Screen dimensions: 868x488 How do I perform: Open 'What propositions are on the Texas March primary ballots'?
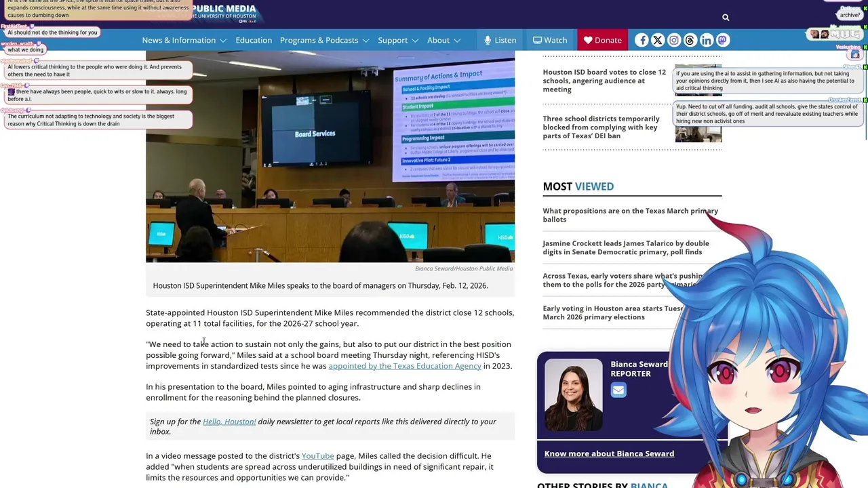pyautogui.click(x=630, y=215)
